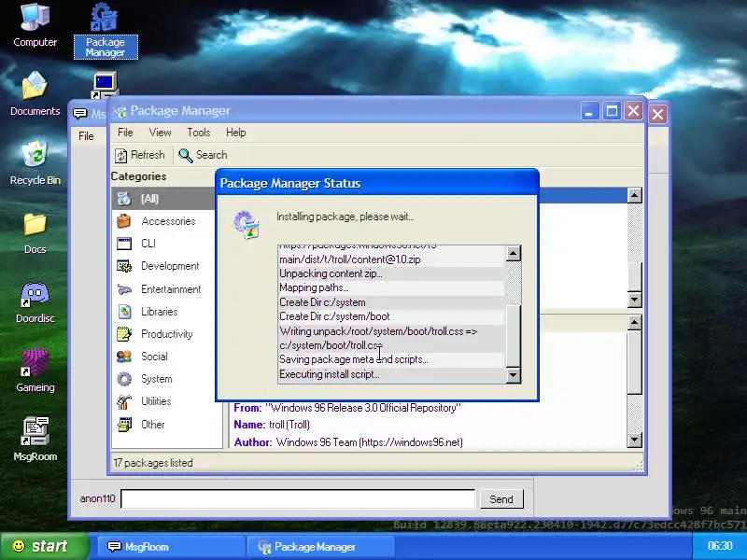Screen dimensions: 747x560
Task: Click the 'Name: troll (Troll)' line
Action: click(272, 425)
